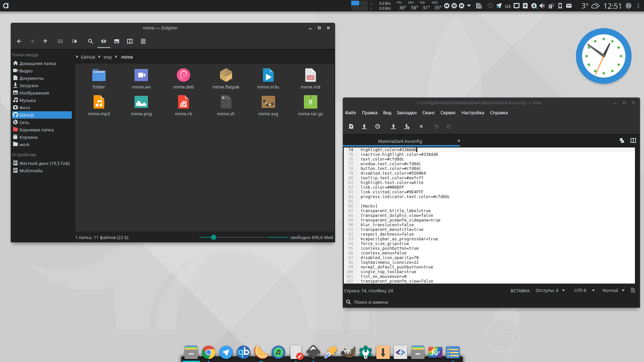
Task: Navigate to tmp in the breadcrumb
Action: pos(108,57)
